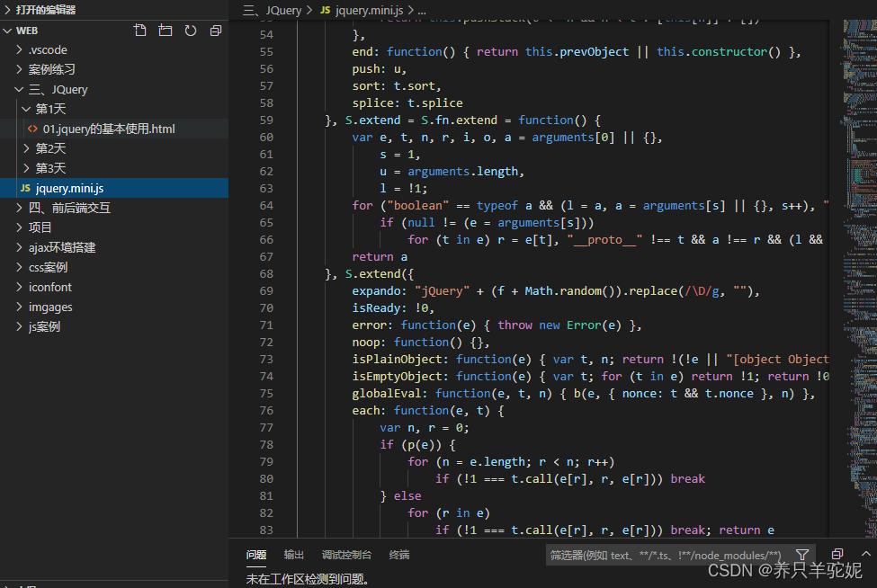Expand the 第3天 folder
Image resolution: width=877 pixels, height=588 pixels.
(x=26, y=168)
